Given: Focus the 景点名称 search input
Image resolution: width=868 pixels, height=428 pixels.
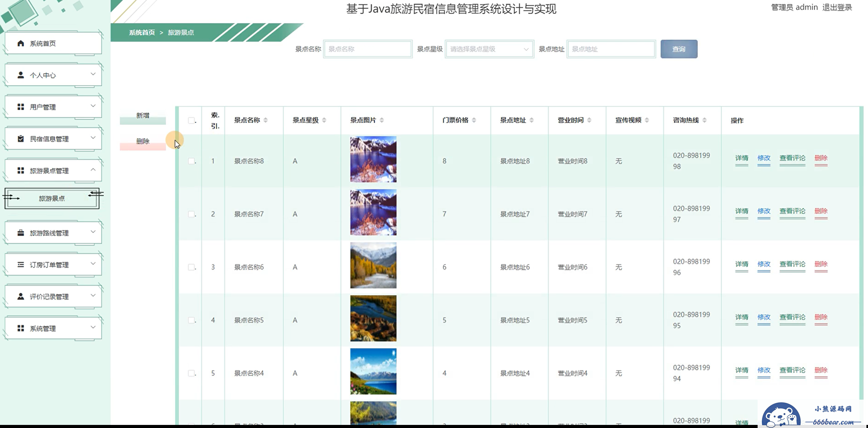Looking at the screenshot, I should [x=368, y=49].
